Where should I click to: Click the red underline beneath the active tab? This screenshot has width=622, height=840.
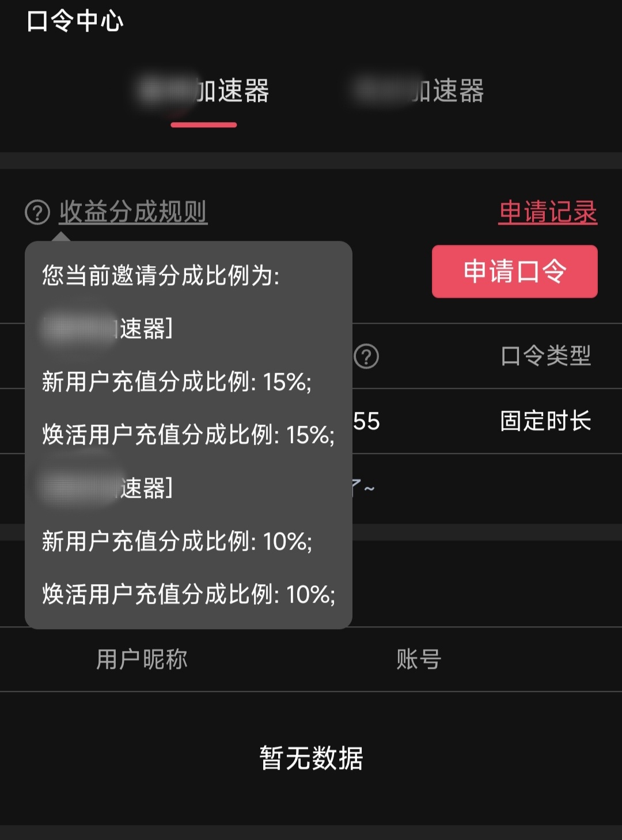tap(204, 125)
